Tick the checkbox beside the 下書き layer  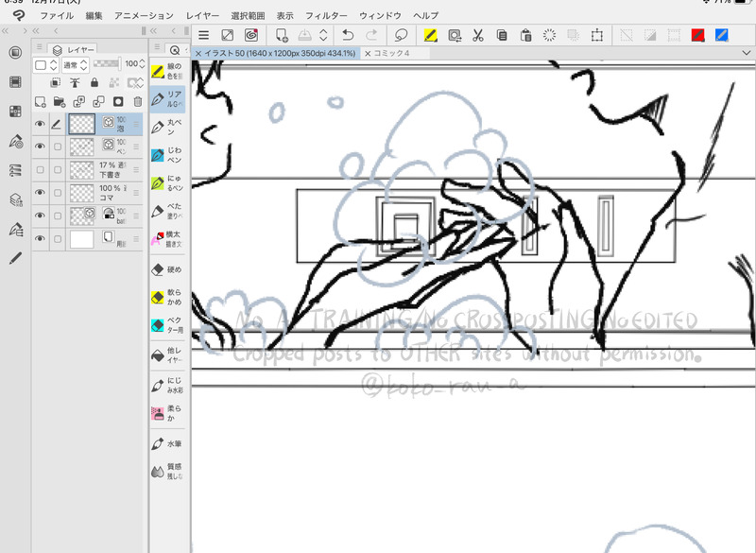point(58,170)
